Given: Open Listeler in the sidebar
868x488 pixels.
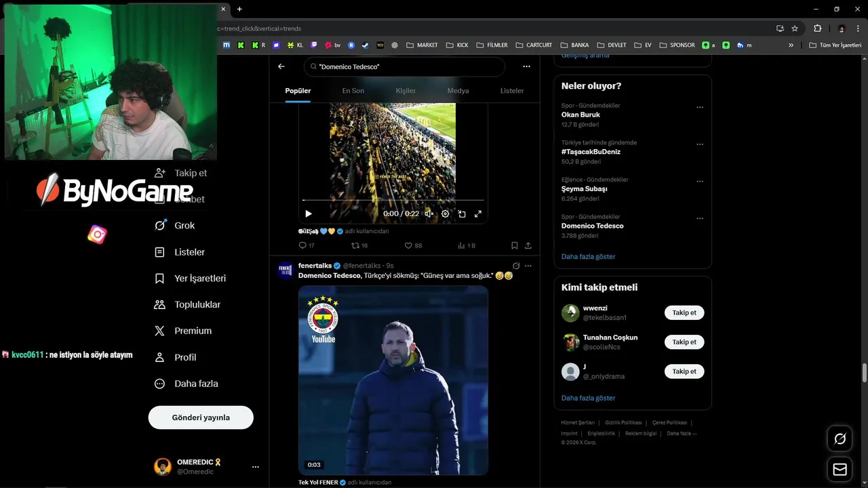Looking at the screenshot, I should click(180, 252).
